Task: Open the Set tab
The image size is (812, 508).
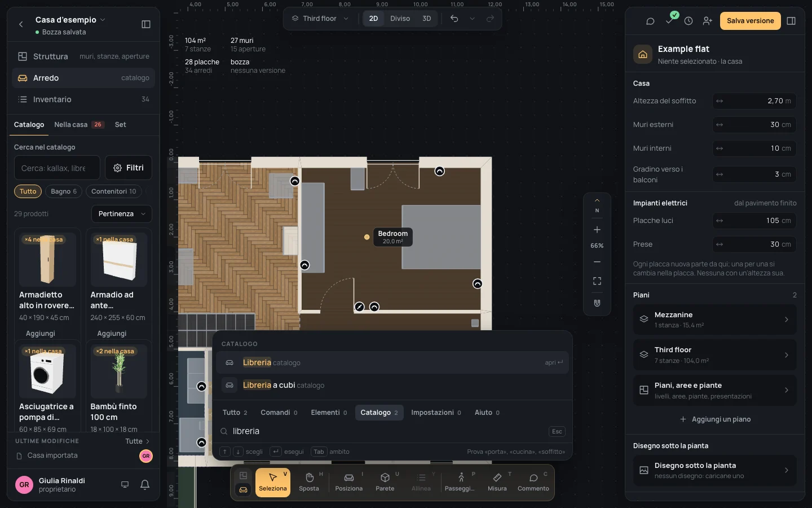Action: point(121,125)
